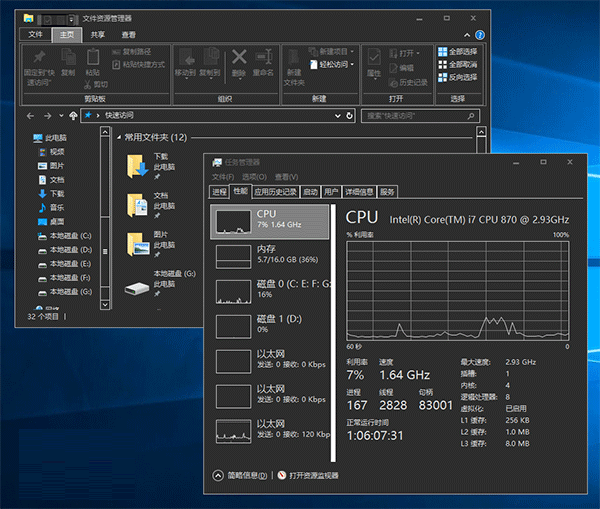
Task: Click the Invert Selection (反向选择) icon
Action: tap(441, 77)
